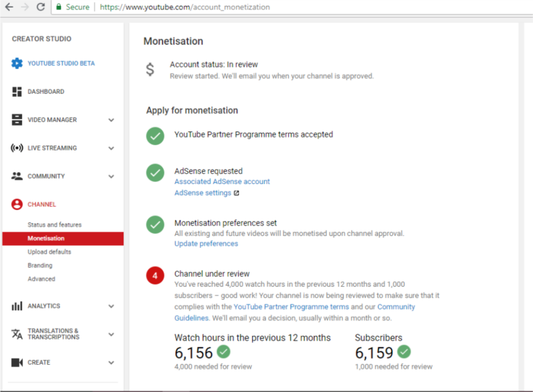533x392 pixels.
Task: Click the browser address bar URL
Action: click(185, 7)
